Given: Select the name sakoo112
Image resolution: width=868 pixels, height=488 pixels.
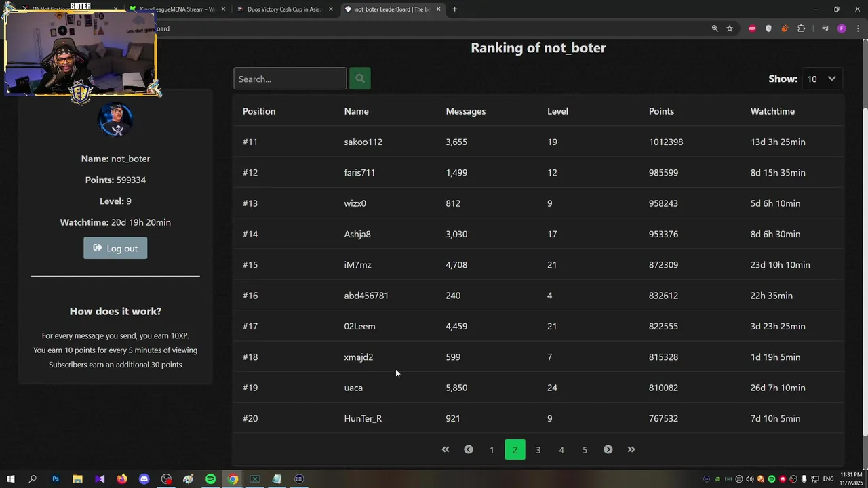Looking at the screenshot, I should point(363,142).
